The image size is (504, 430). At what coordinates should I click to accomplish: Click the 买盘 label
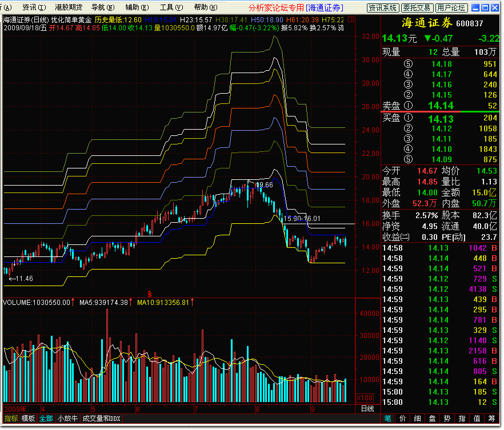click(x=391, y=118)
